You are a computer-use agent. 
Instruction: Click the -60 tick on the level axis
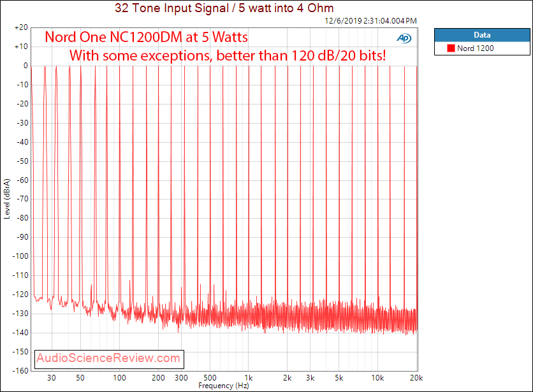click(22, 180)
